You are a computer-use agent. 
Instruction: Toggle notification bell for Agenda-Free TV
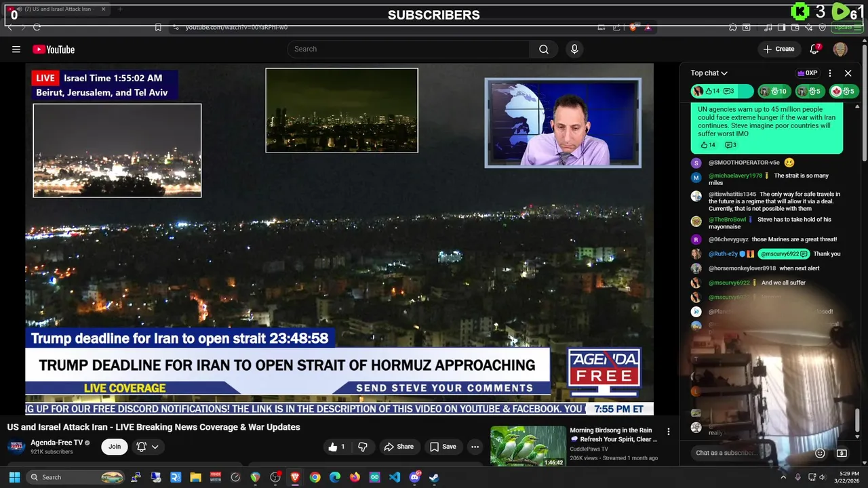pos(142,447)
